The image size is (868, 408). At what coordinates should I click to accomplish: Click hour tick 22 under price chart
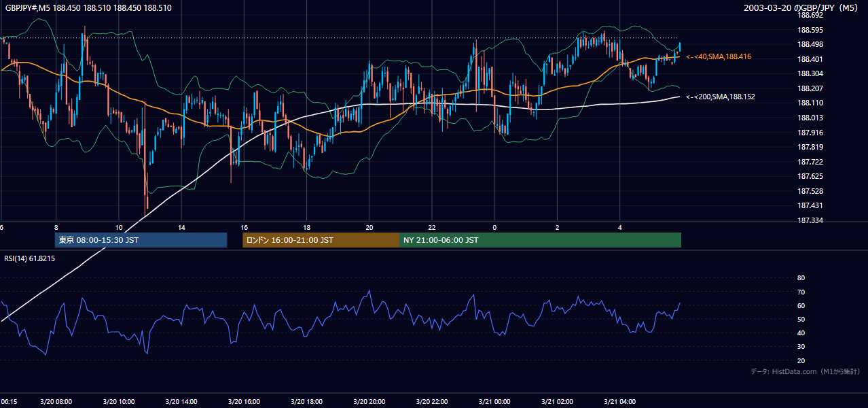coord(432,228)
